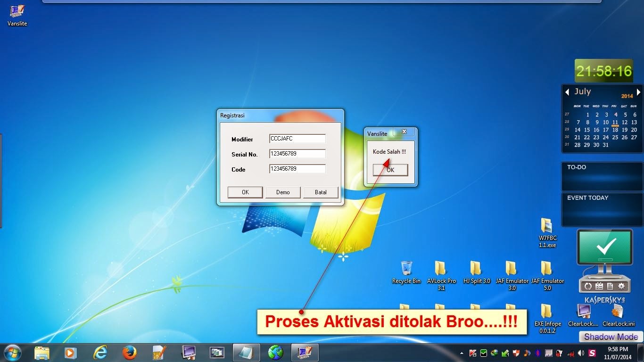Click the Kaspersky gadget green checkmark monitor
The width and height of the screenshot is (644, 362).
click(605, 247)
